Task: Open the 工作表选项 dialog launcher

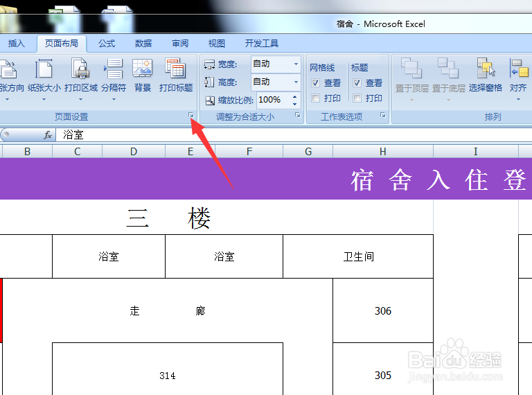Action: click(x=382, y=115)
